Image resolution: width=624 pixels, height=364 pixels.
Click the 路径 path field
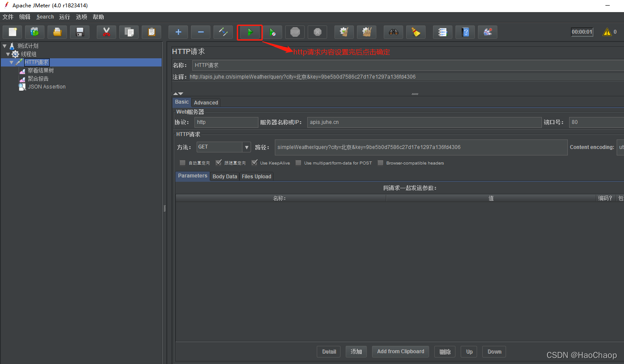[x=421, y=147]
